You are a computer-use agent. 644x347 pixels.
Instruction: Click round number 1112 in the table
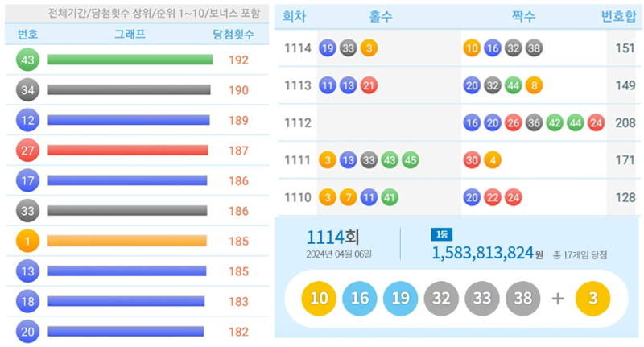[298, 123]
